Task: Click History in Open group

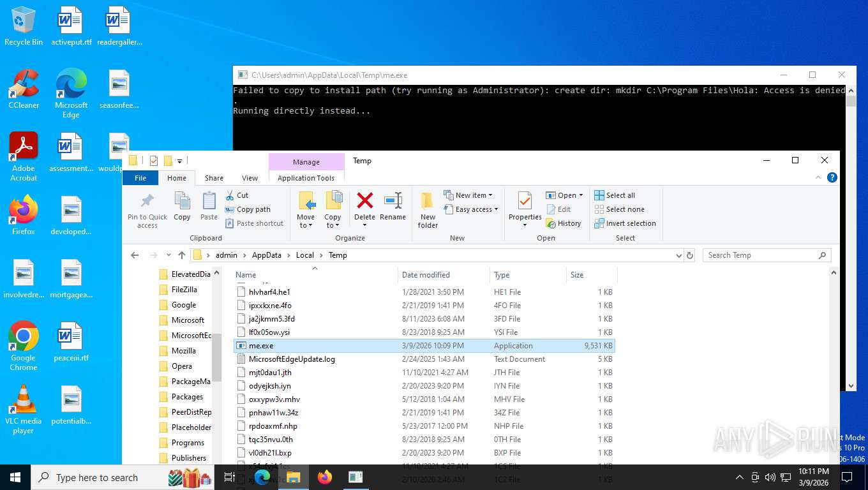Action: tap(564, 223)
